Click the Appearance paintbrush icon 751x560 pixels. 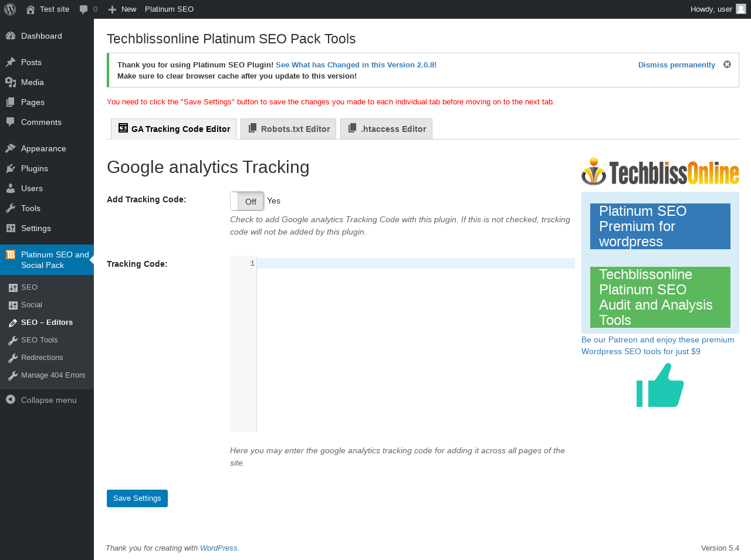[x=11, y=148]
